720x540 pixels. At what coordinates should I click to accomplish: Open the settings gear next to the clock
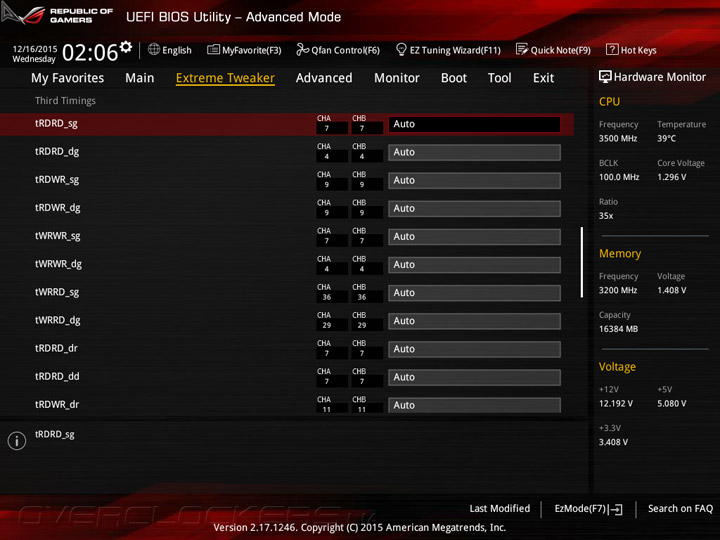coord(126,47)
